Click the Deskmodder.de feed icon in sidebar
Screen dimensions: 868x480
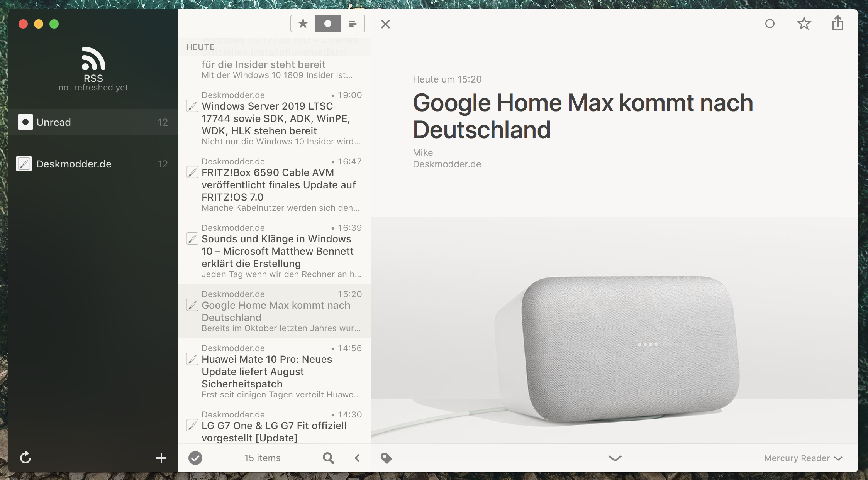pos(24,164)
